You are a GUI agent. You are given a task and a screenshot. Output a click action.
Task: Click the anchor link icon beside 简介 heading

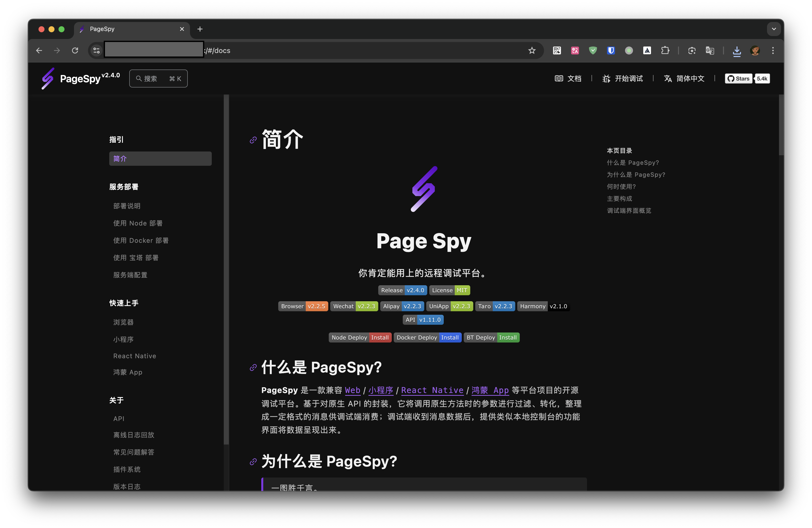point(253,140)
